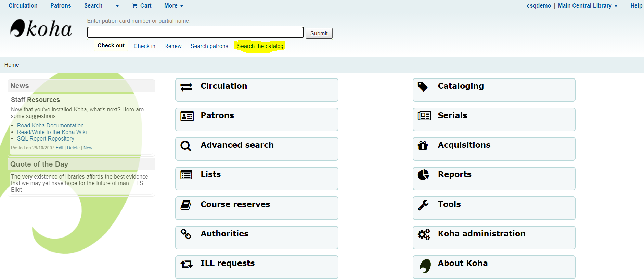Click the Home breadcrumb
This screenshot has height=280, width=644.
[12, 65]
